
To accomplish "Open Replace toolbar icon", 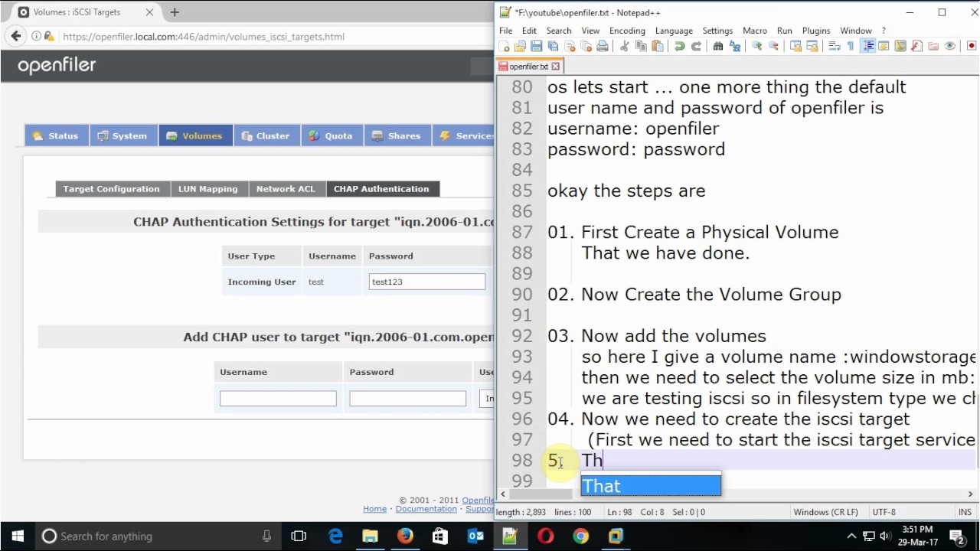I will 735,46.
